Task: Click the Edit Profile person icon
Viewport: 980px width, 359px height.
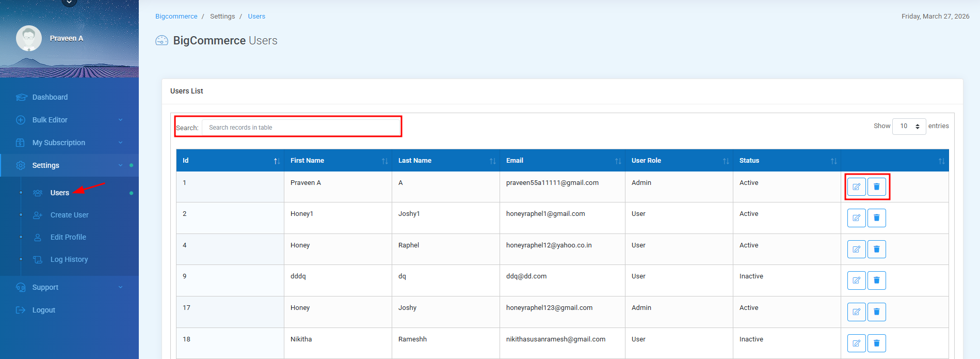Action: (38, 237)
